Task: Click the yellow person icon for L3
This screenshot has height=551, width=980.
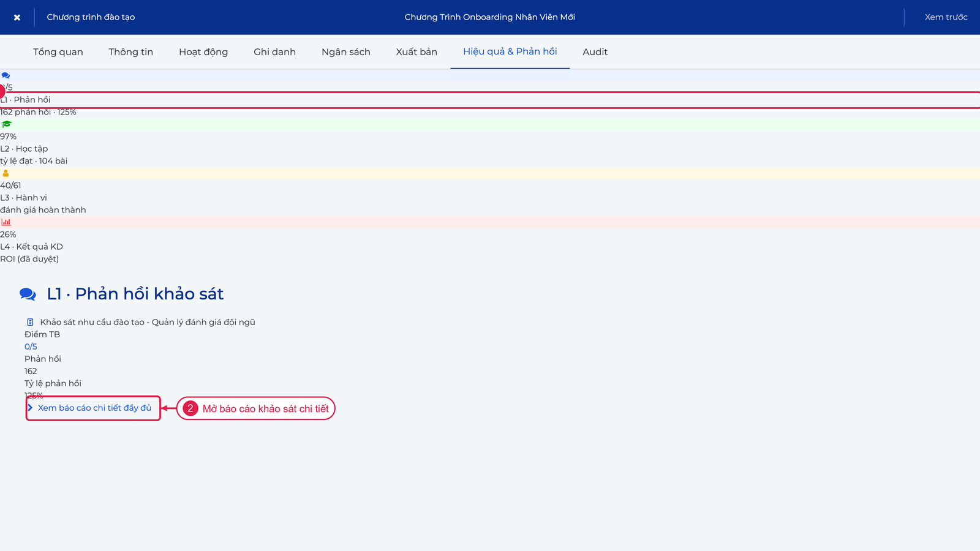Action: [6, 173]
